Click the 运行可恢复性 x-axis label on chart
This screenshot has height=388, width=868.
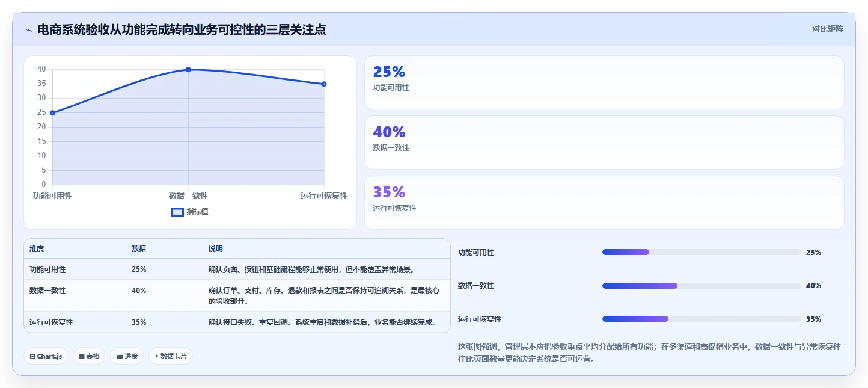324,196
